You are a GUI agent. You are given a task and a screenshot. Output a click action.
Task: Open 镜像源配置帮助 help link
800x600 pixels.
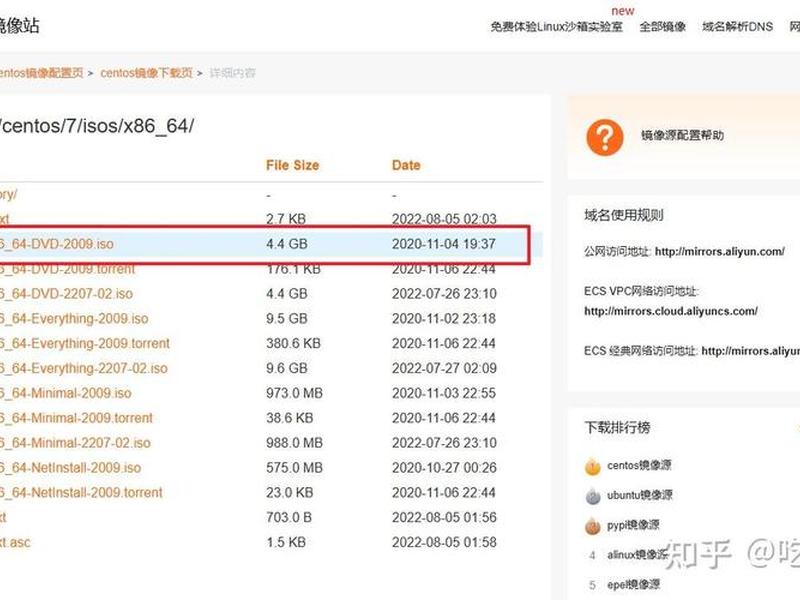click(682, 135)
